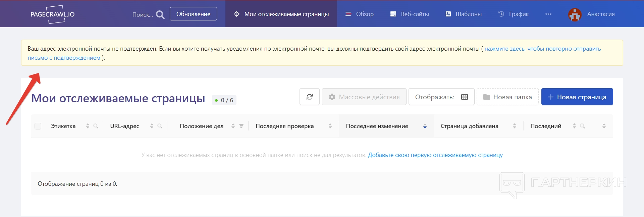The height and width of the screenshot is (217, 644).
Task: Sort by Страница добавлена column arrows
Action: point(515,126)
